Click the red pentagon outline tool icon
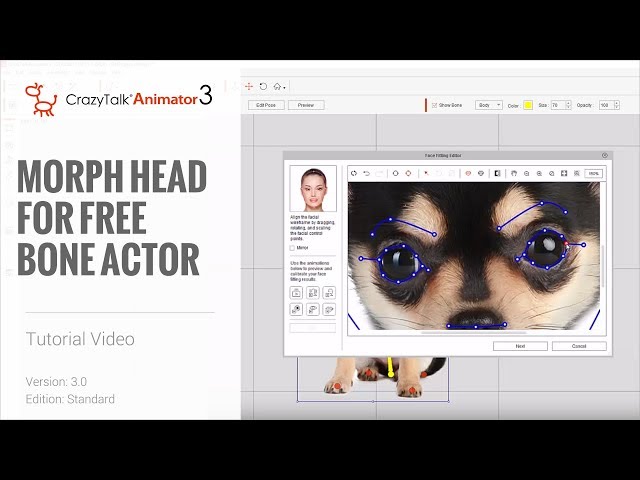The image size is (640, 480). (408, 173)
